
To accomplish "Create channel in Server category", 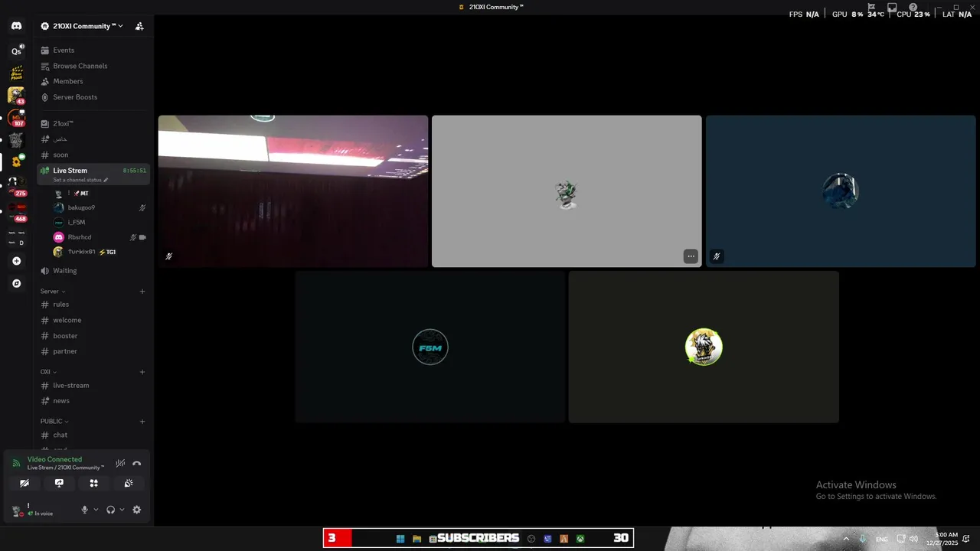I will tap(142, 292).
